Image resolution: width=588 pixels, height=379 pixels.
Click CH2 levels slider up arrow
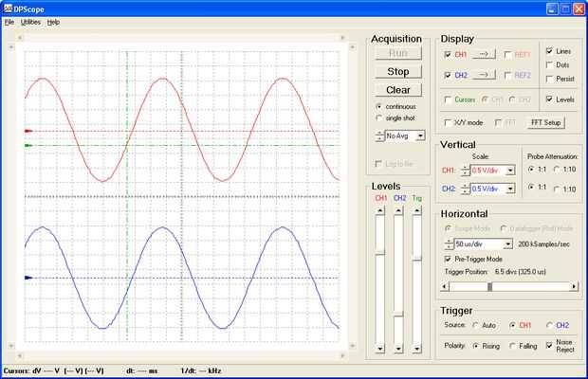point(398,211)
